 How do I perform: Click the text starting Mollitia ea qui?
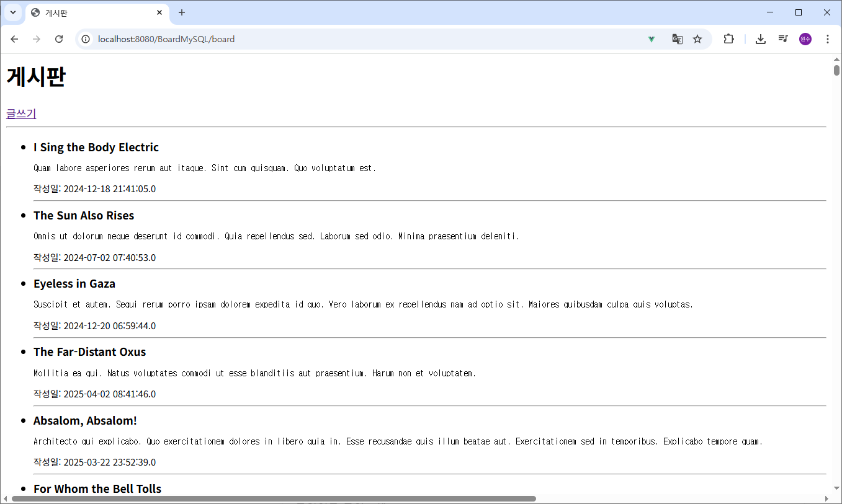point(255,373)
